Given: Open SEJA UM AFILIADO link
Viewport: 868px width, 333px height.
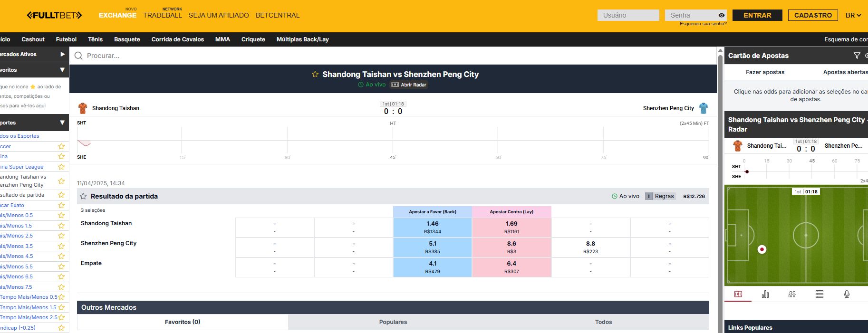Looking at the screenshot, I should click(x=219, y=15).
